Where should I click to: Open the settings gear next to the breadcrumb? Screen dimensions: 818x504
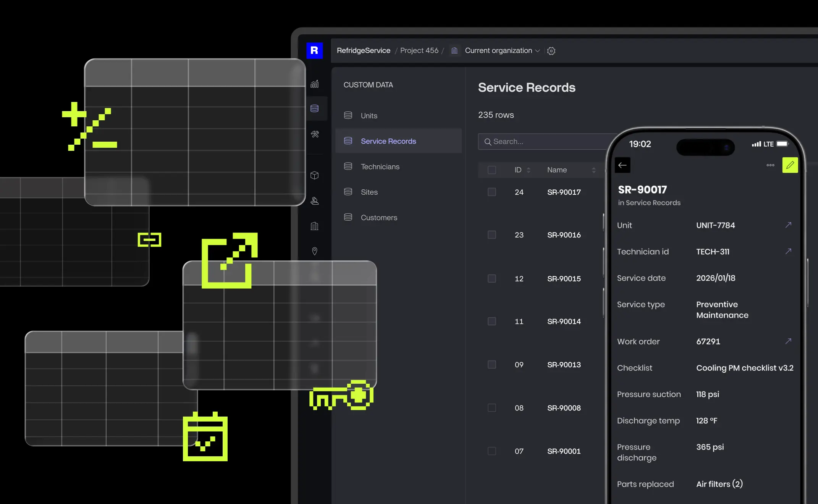[551, 50]
